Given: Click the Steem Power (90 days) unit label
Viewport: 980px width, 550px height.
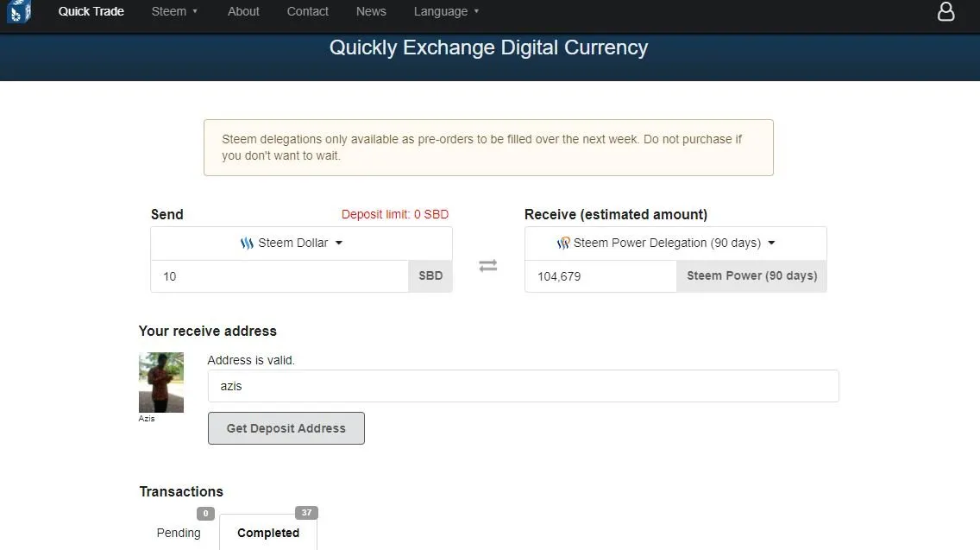Looking at the screenshot, I should (752, 276).
